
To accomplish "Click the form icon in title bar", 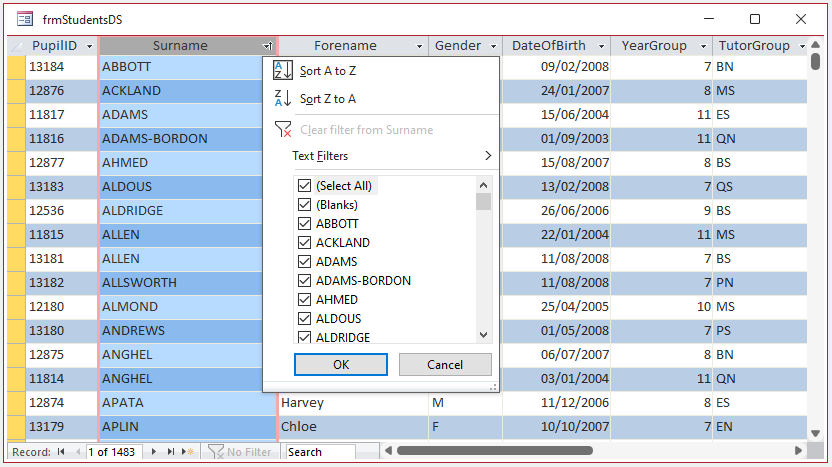I will pos(24,20).
